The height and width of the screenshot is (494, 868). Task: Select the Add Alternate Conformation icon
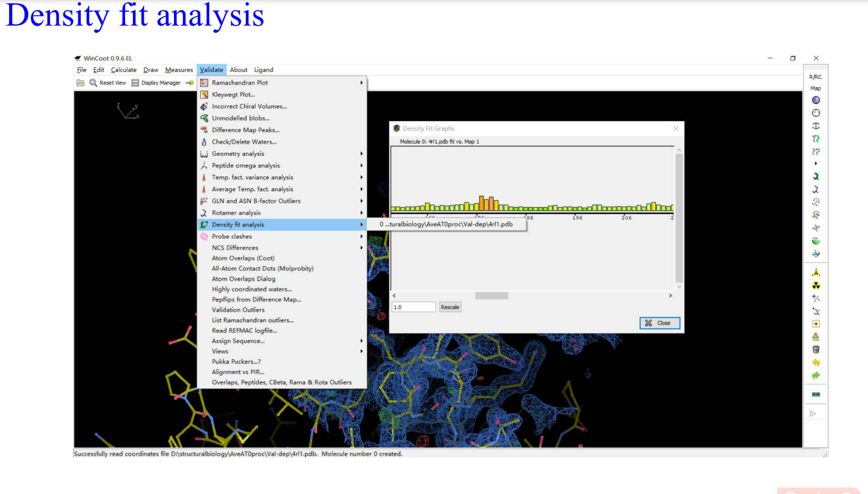point(816,311)
